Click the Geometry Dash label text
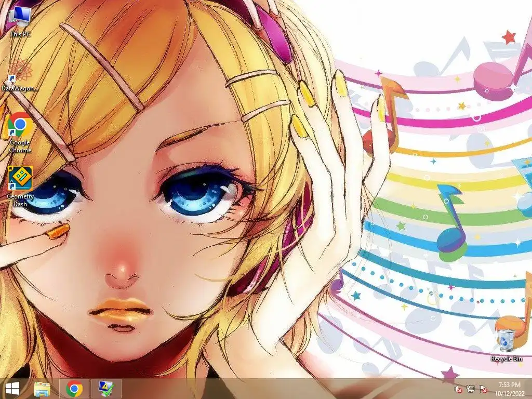This screenshot has width=532, height=399. [20, 200]
